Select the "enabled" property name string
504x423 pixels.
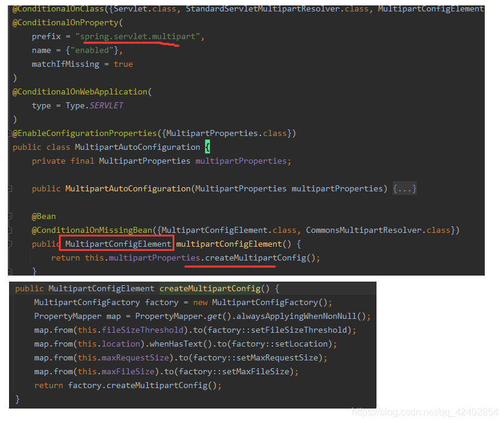[x=91, y=50]
